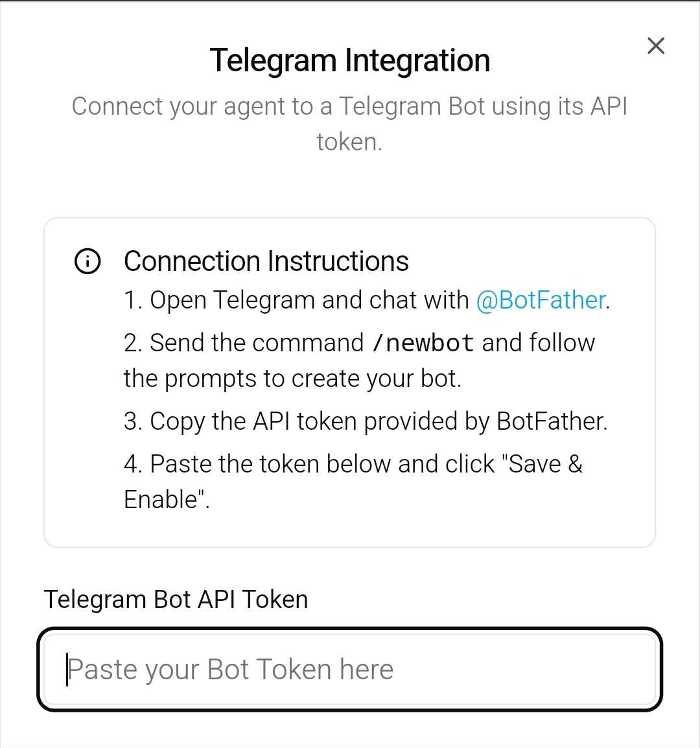Click "and follow" after the /newbot command

[539, 343]
